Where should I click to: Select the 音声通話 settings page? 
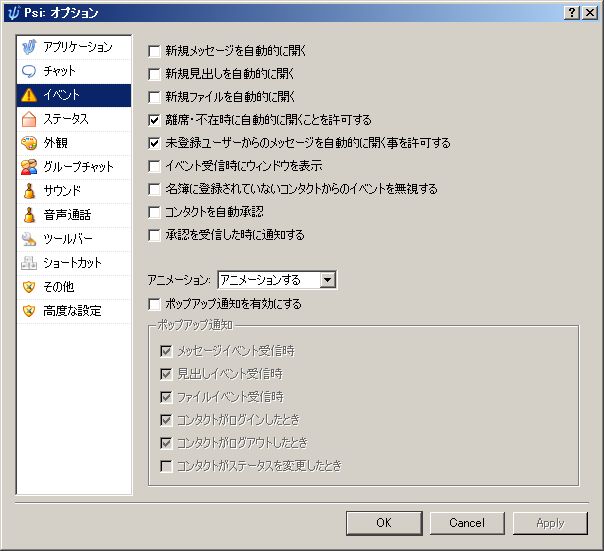coord(74,215)
